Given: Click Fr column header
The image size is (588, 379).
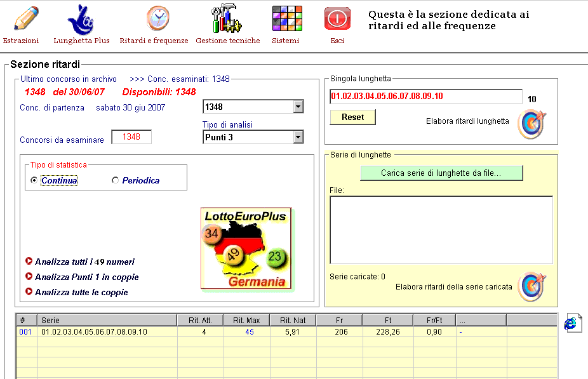Looking at the screenshot, I should point(339,321).
